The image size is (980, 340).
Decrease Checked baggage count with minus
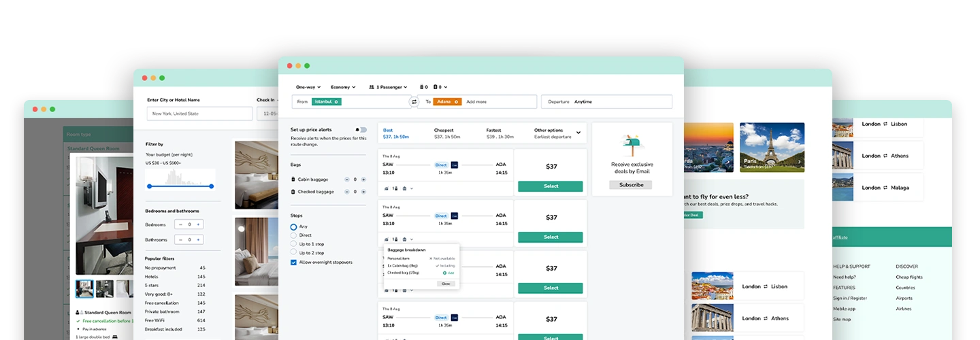[346, 192]
